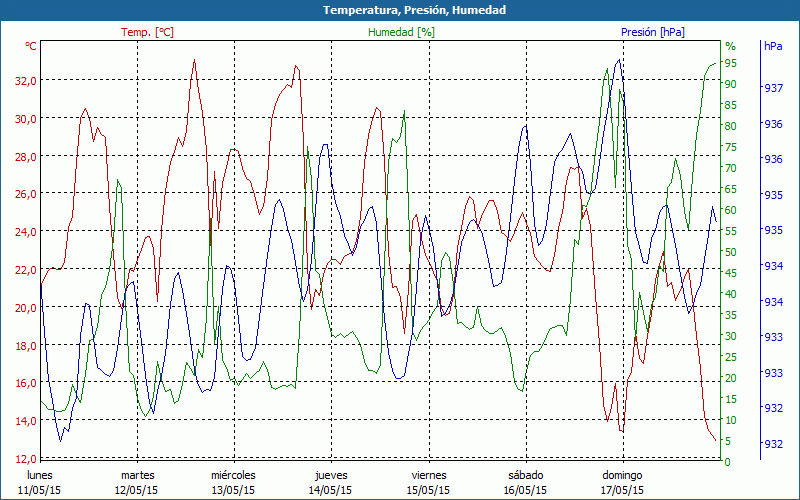800x500 pixels.
Task: Click the 'lunes' day label
Action: click(40, 475)
